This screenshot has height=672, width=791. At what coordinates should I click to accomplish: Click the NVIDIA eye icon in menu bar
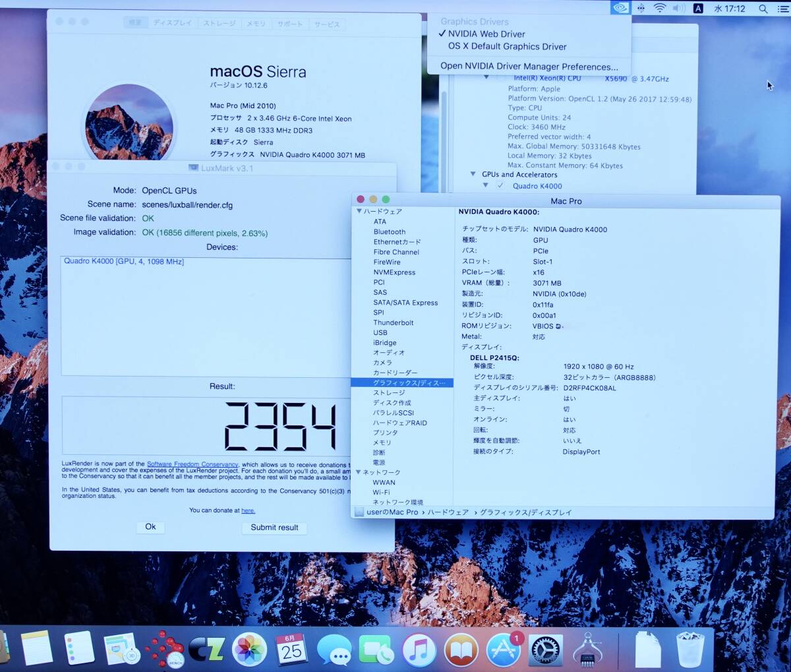[x=621, y=8]
